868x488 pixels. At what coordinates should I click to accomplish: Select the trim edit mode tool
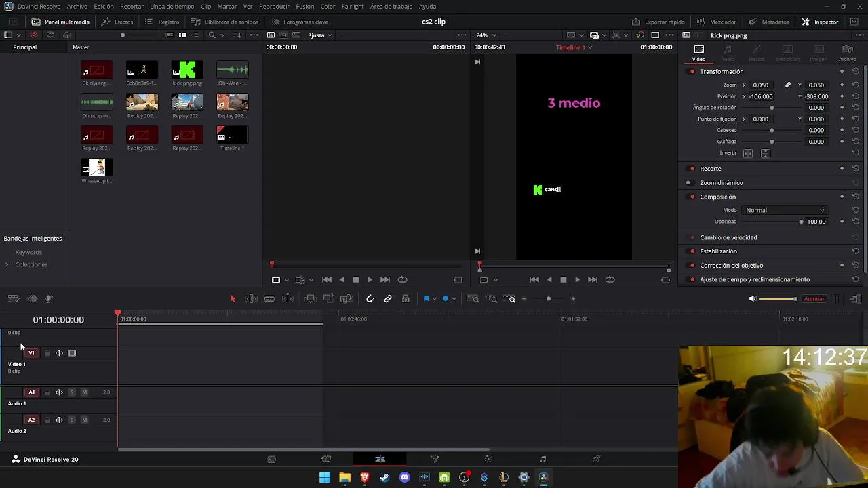pyautogui.click(x=251, y=299)
